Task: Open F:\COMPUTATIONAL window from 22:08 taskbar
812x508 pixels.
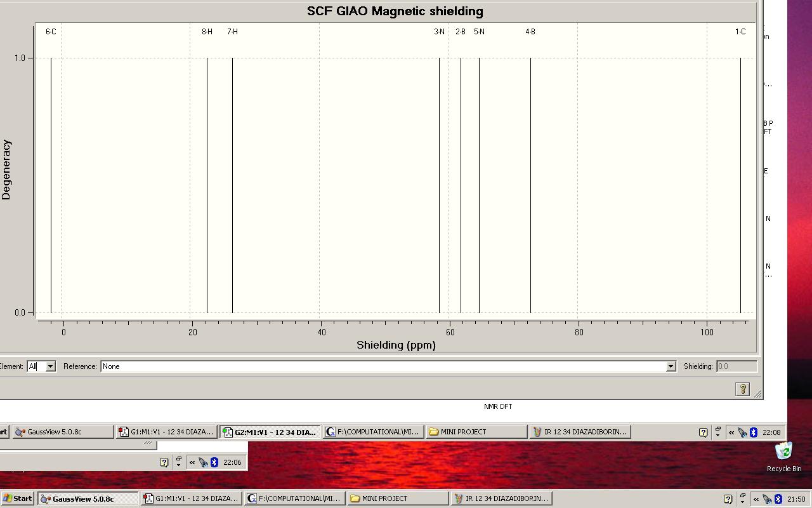Action: coord(374,432)
